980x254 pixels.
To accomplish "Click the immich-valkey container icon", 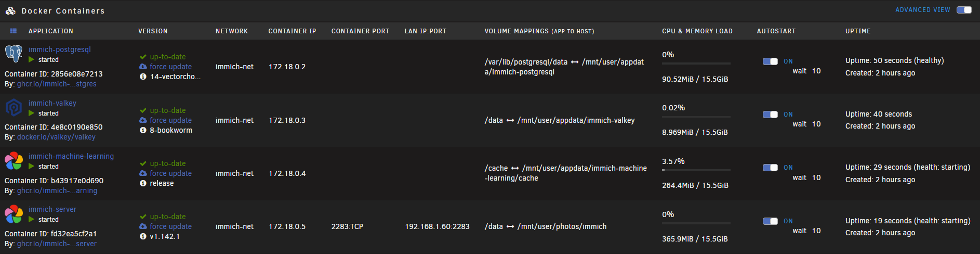I will click(x=14, y=108).
